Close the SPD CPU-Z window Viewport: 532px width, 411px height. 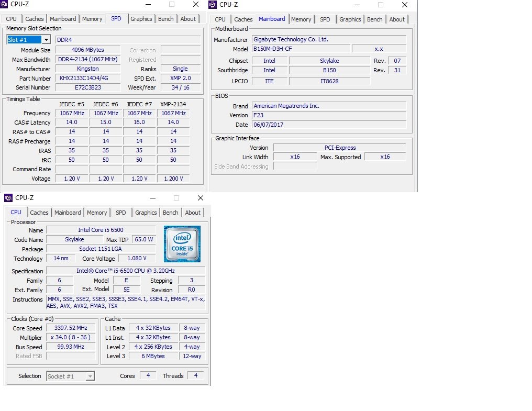tap(195, 5)
